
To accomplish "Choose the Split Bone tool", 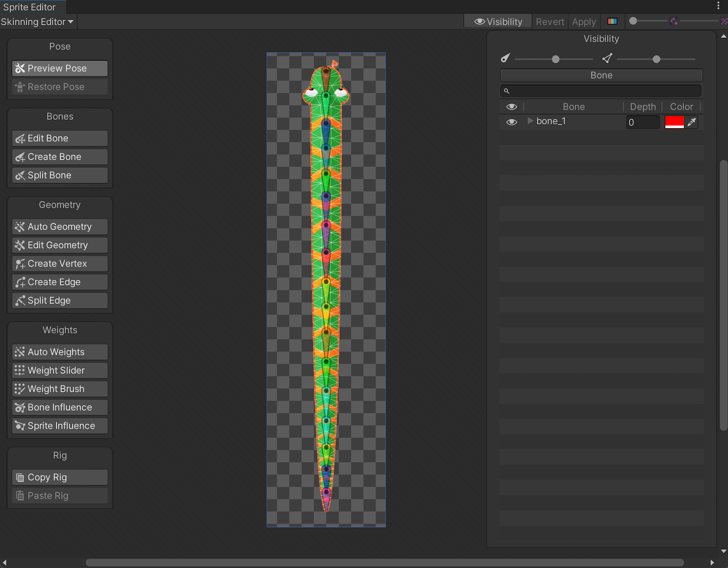I will [60, 176].
